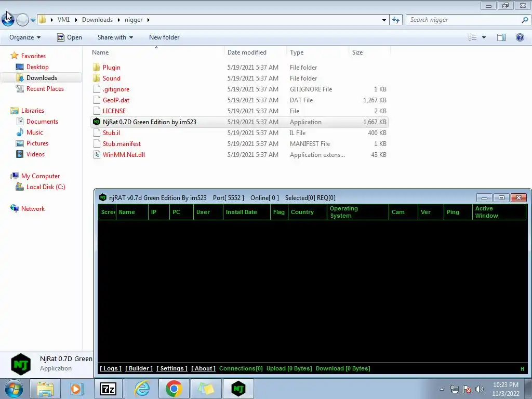The width and height of the screenshot is (532, 399).
Task: Open Internet Explorer from taskbar
Action: tap(142, 389)
